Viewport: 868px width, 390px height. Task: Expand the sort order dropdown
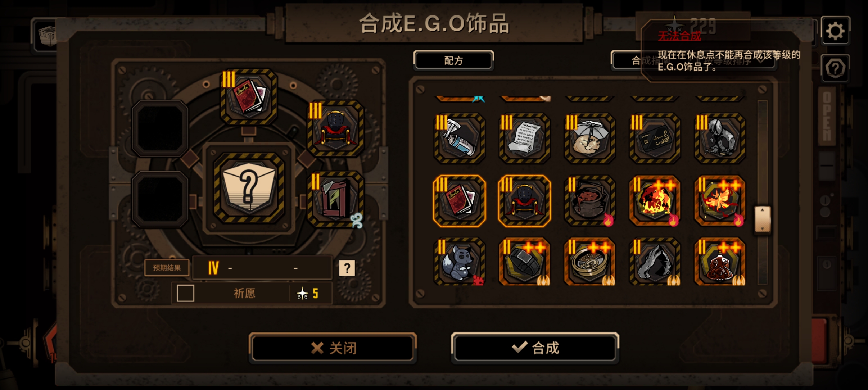(x=693, y=60)
